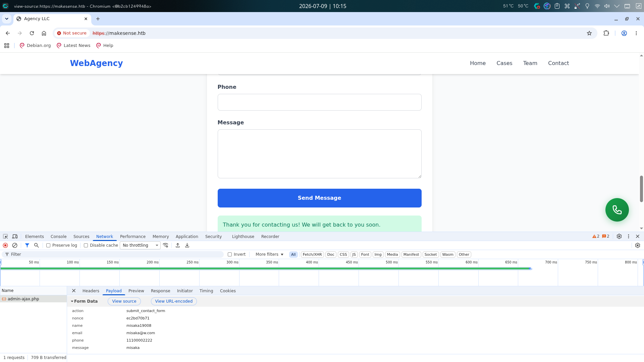Image resolution: width=644 pixels, height=362 pixels.
Task: Click View source button
Action: 124,301
